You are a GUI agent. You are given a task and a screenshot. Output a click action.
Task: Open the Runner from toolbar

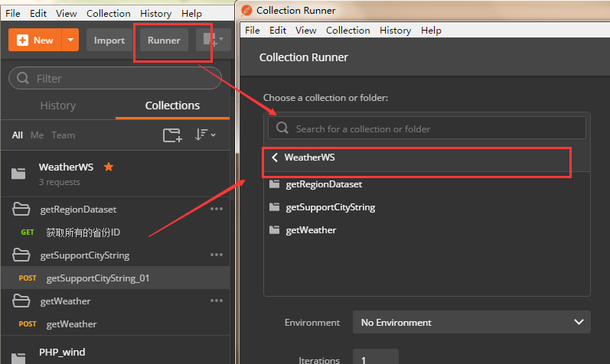164,40
